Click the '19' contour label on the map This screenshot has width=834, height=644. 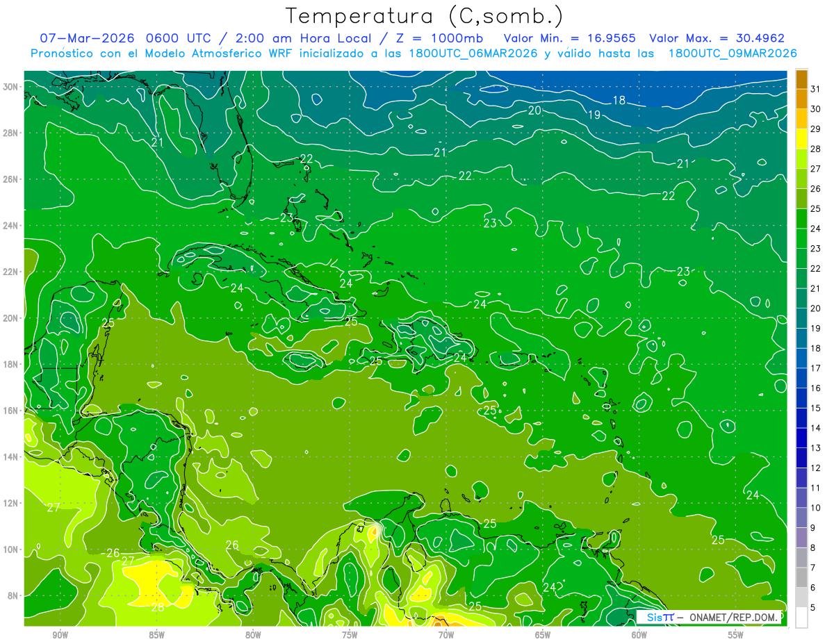pos(594,115)
